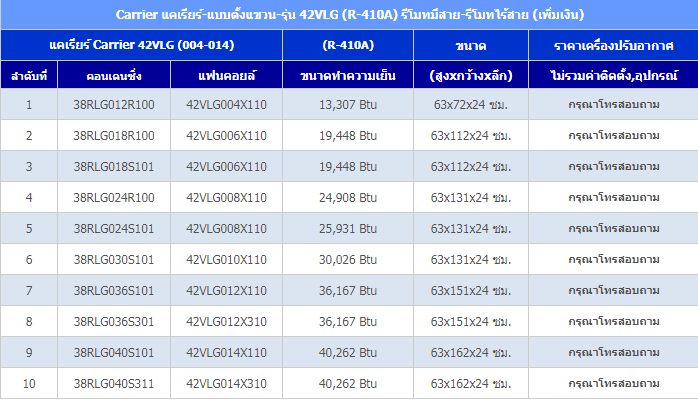This screenshot has height=411, width=698.
Task: Click condensing unit 38RLG036S301
Action: point(114,321)
